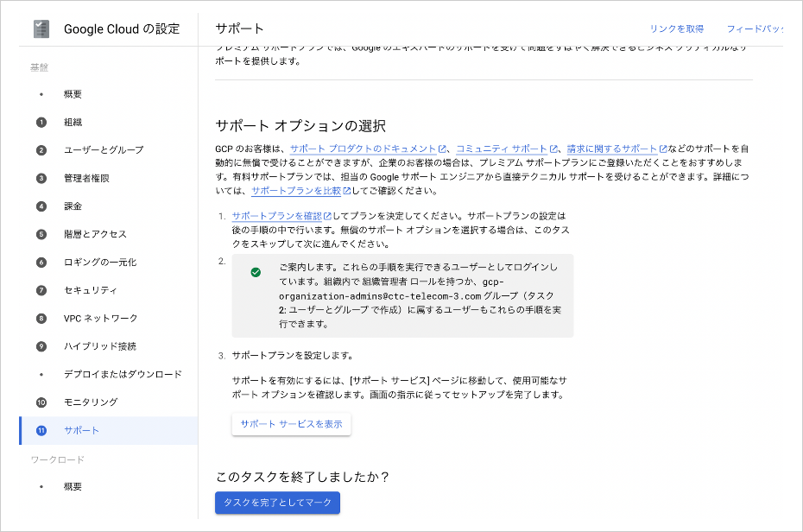
Task: Select step 6 badge for ロギングの一元化
Action: pos(41,263)
